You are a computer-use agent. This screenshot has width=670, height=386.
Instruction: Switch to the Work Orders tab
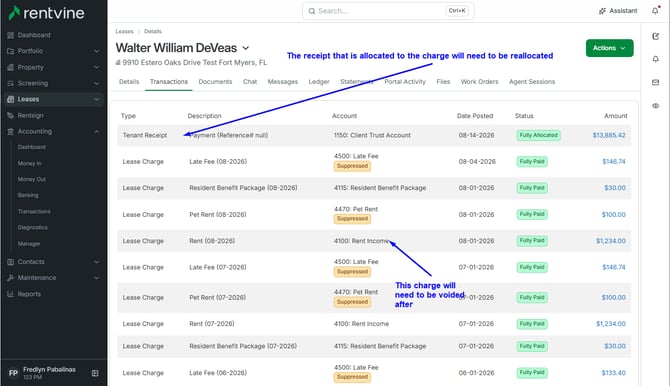[x=479, y=82]
